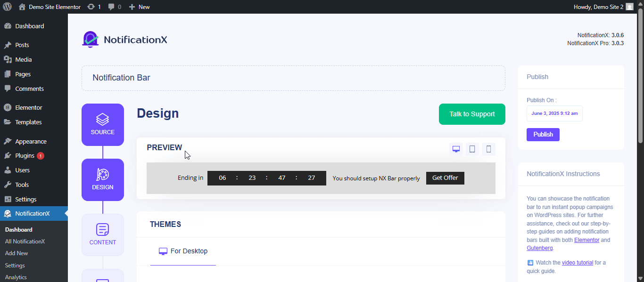Click the Templates folder icon

pyautogui.click(x=8, y=122)
